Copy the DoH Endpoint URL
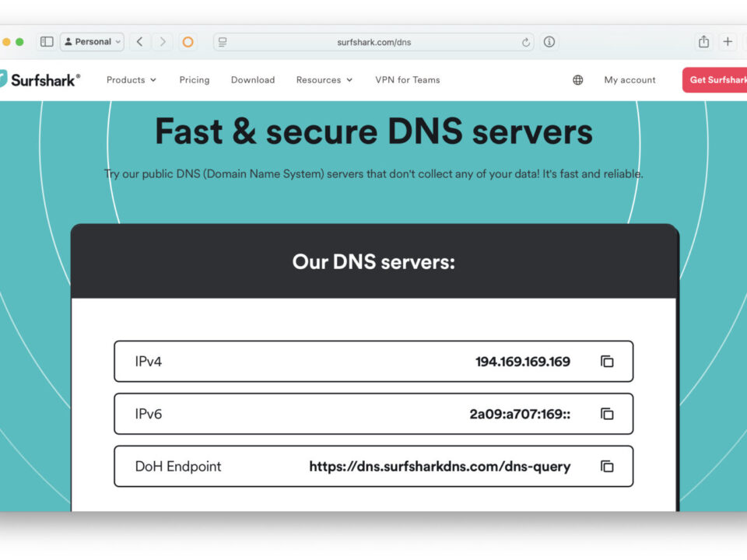Screen dimensions: 747x560 pyautogui.click(x=606, y=466)
